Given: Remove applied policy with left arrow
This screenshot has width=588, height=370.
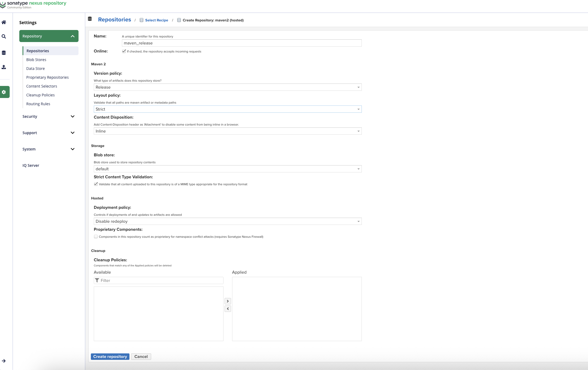Looking at the screenshot, I should 228,309.
